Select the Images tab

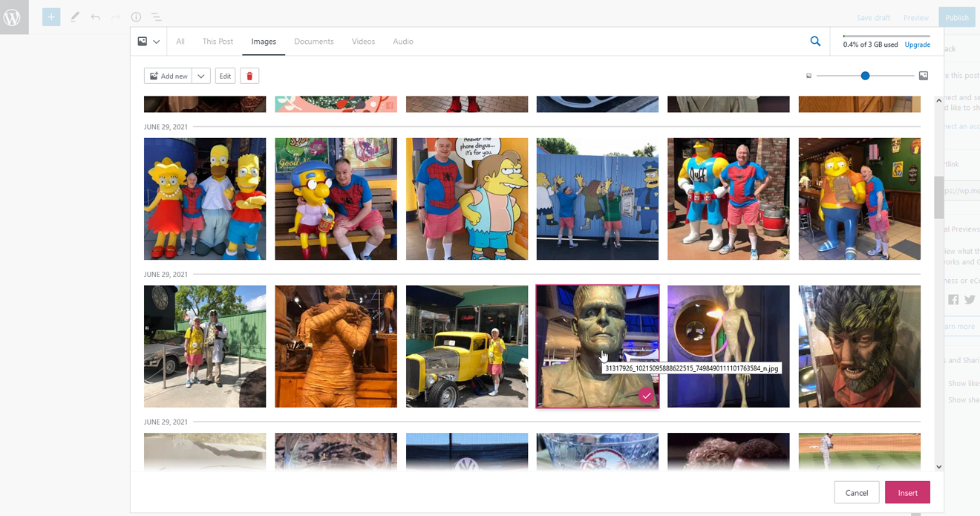point(264,42)
